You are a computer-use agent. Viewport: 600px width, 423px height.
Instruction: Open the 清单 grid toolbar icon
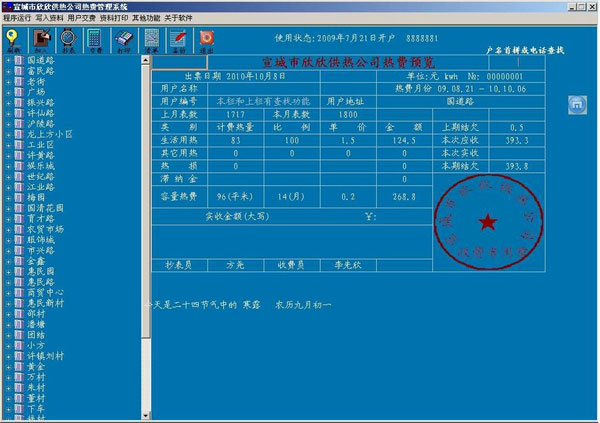click(x=152, y=40)
